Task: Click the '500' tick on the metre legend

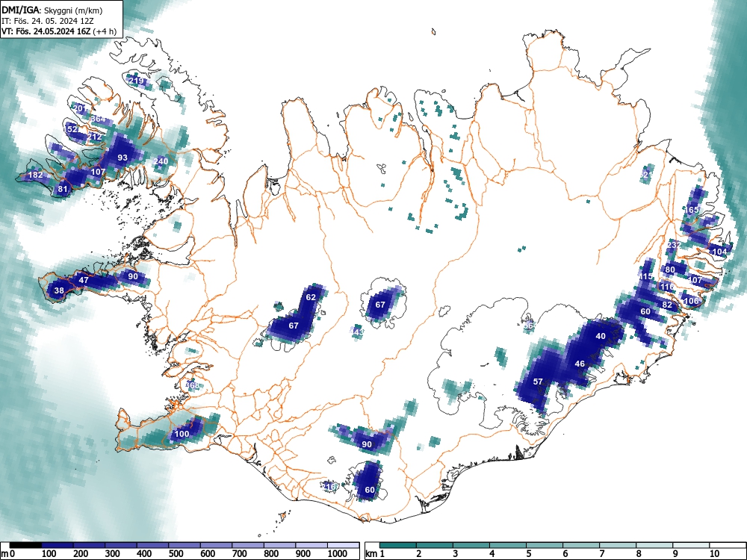Action: [176, 554]
